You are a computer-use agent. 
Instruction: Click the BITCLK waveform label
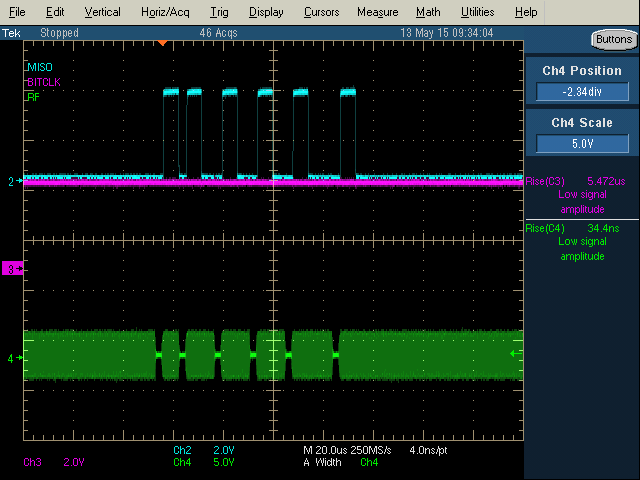click(x=44, y=82)
